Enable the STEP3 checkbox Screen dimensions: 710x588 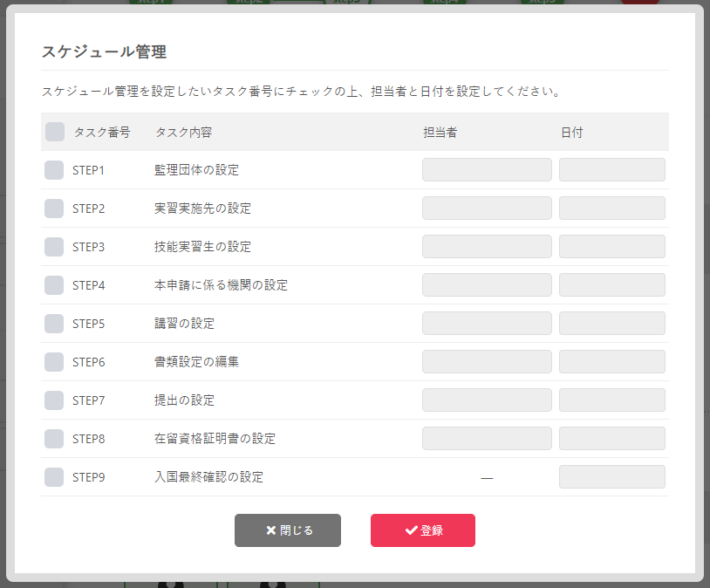click(x=54, y=247)
